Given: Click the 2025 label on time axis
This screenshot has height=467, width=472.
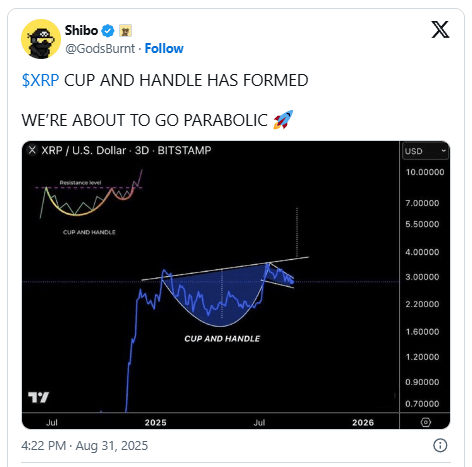Looking at the screenshot, I should click(155, 423).
